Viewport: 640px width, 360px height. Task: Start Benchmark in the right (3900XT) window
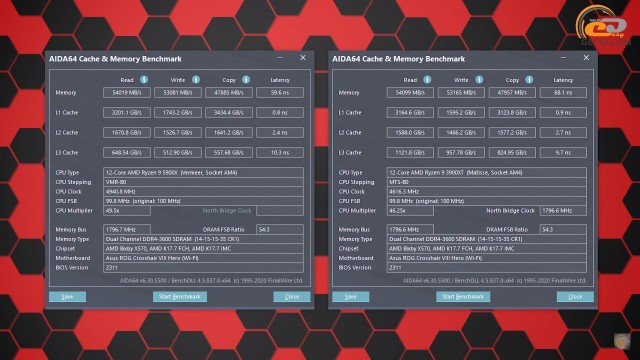463,296
